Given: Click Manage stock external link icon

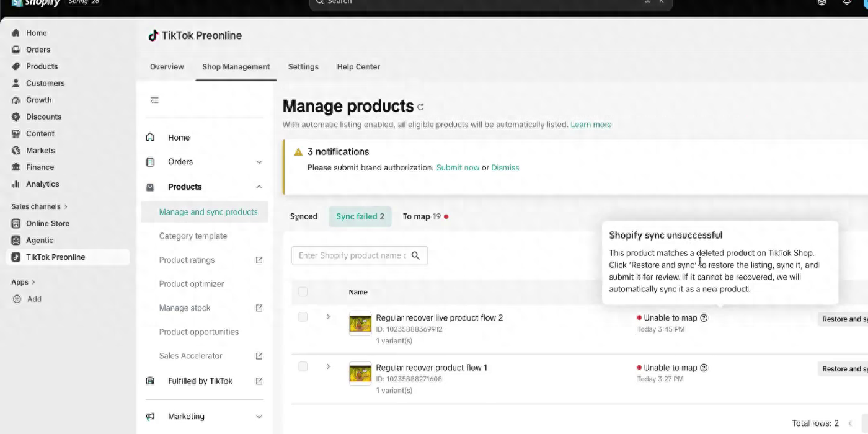Looking at the screenshot, I should 259,308.
